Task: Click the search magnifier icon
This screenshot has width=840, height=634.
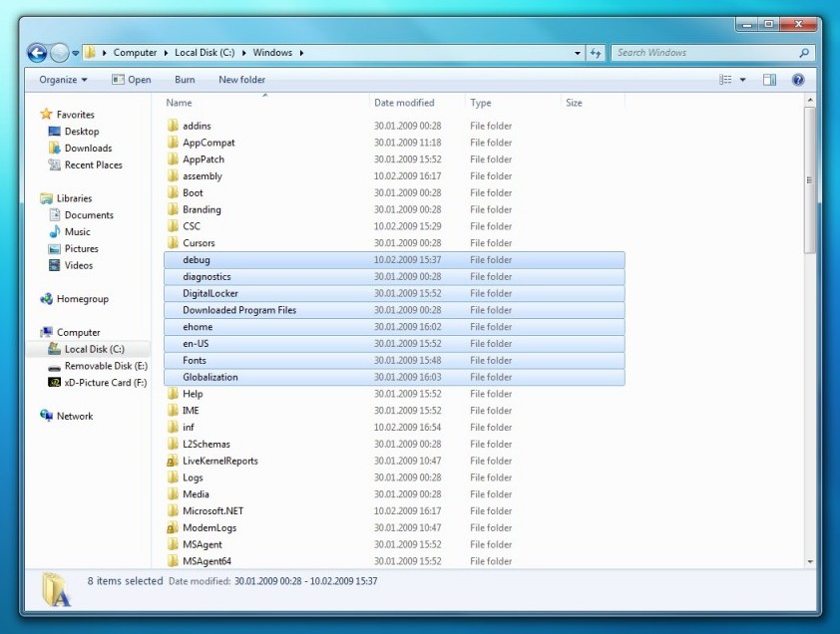Action: pos(803,53)
